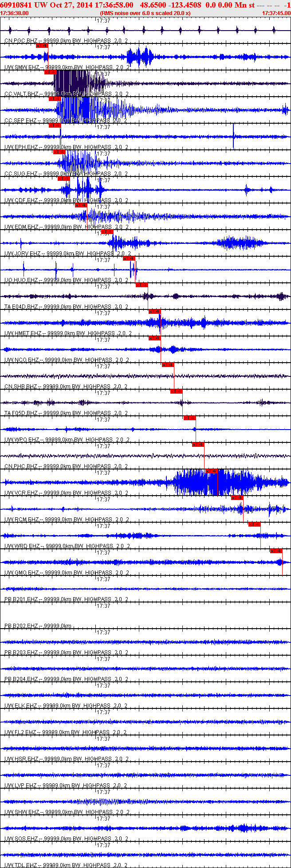291x868 pixels.
Task: Select red pick marker on TA.E04D.BHZ trace
Action: coord(142,285)
